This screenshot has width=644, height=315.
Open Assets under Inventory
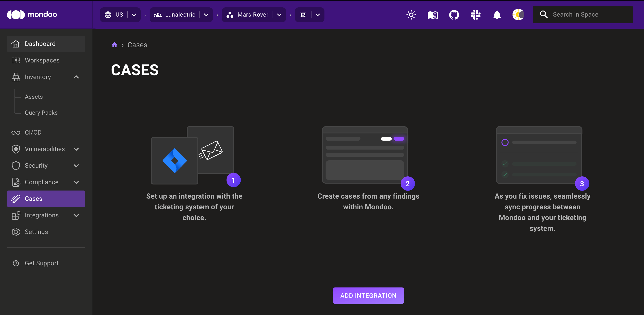pos(34,97)
